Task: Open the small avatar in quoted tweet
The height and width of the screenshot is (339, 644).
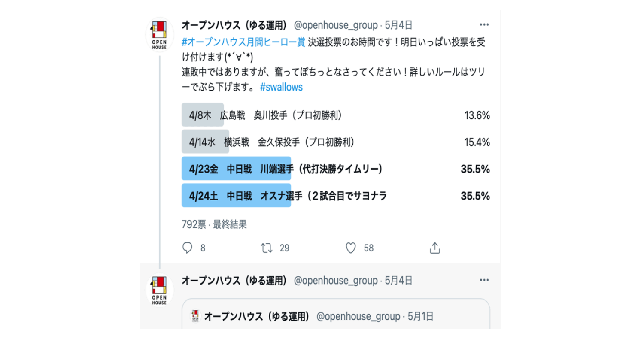Action: point(195,317)
